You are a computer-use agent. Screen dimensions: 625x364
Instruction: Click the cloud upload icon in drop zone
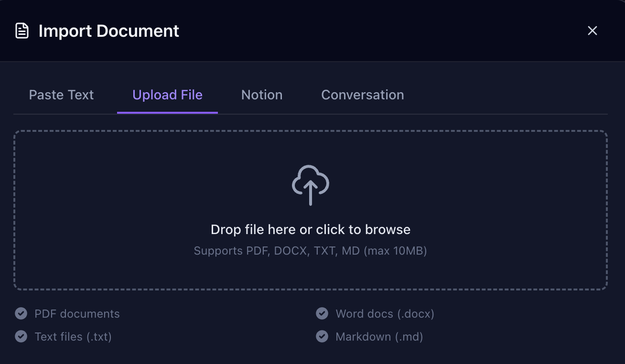(x=310, y=185)
